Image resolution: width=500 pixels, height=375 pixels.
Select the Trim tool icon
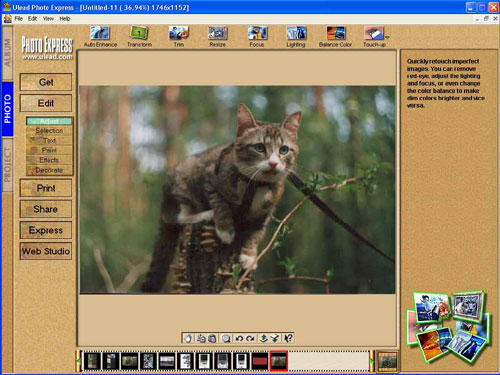(x=179, y=33)
